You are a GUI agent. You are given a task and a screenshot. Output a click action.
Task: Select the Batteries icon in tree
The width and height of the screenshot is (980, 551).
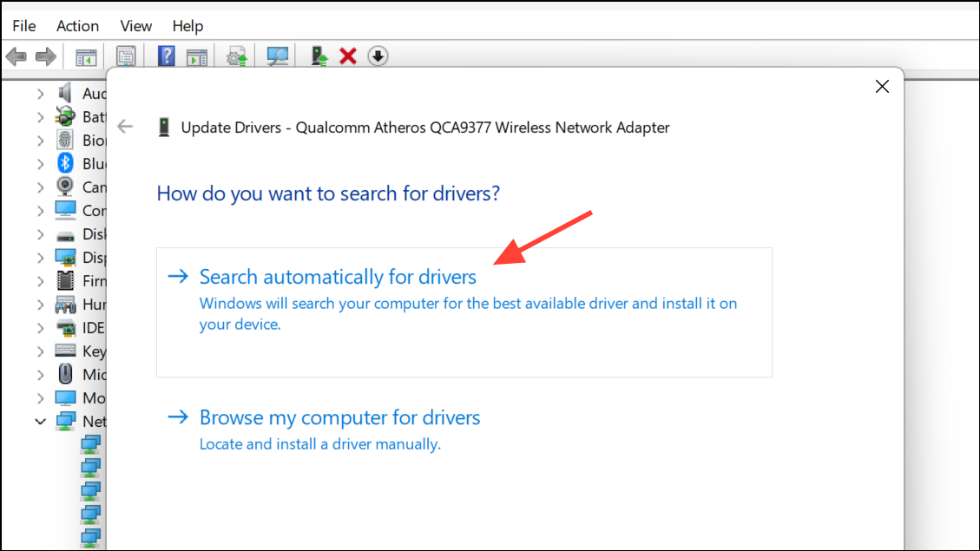(65, 116)
